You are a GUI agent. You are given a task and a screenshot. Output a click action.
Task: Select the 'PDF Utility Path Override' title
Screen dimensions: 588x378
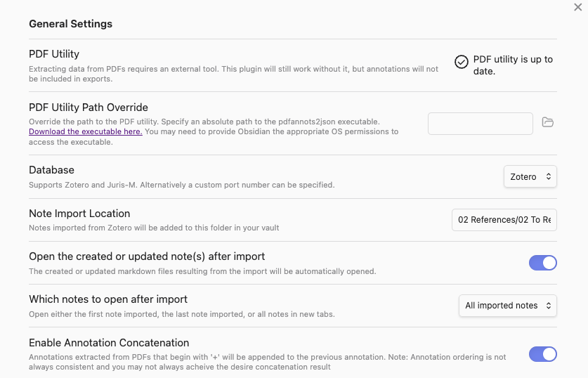tap(89, 107)
